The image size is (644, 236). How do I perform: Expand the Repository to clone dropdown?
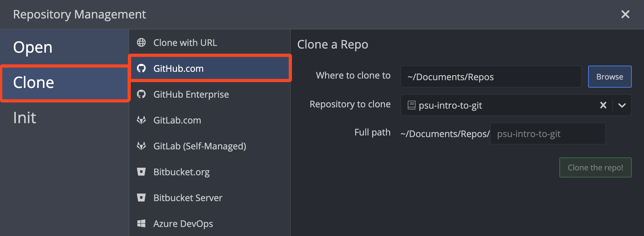[622, 105]
